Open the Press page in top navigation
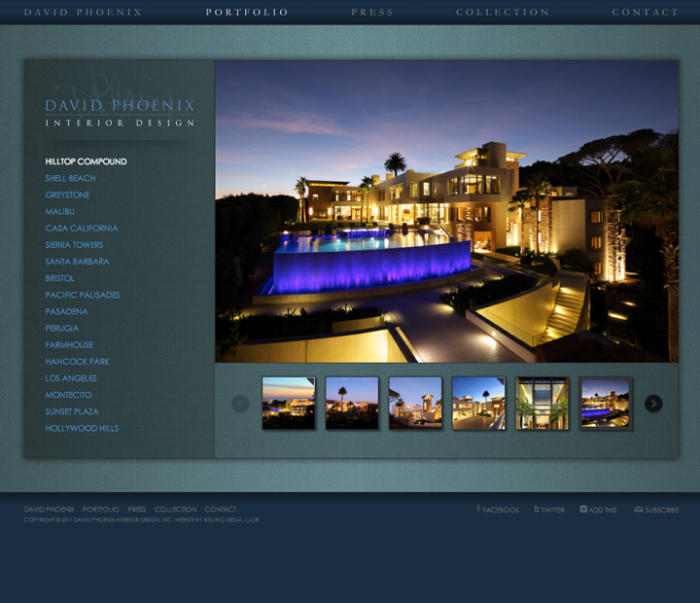 point(372,13)
